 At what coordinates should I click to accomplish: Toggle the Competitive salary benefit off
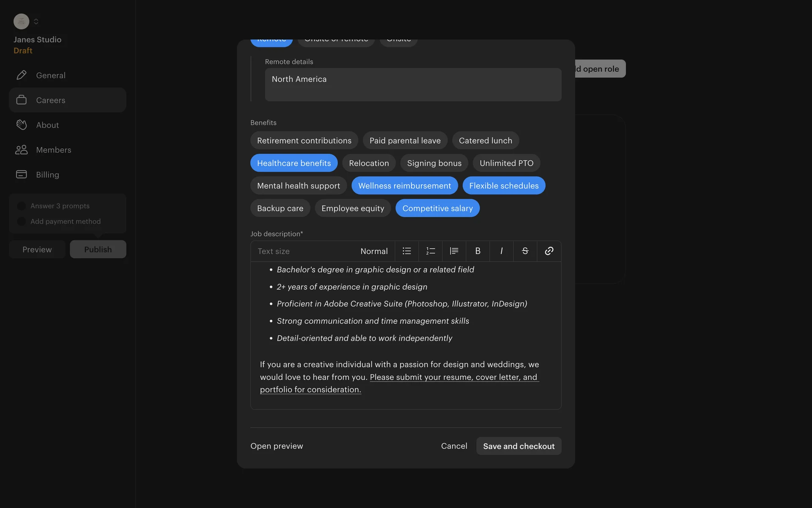click(437, 208)
